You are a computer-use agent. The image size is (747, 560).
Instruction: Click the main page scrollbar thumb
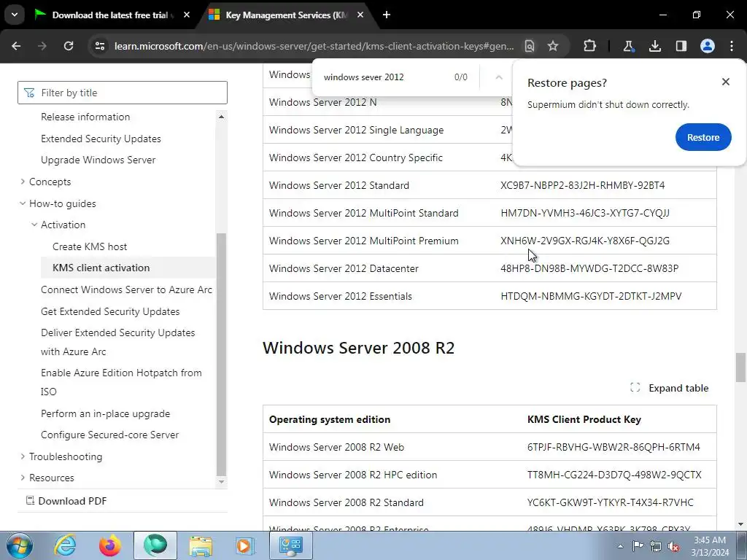[740, 367]
